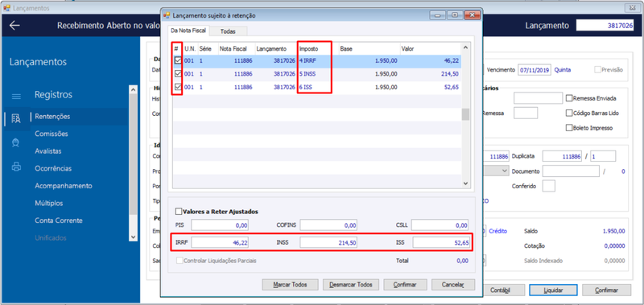This screenshot has height=305, width=644.
Task: Check the Boleto Impresso box
Action: click(569, 128)
